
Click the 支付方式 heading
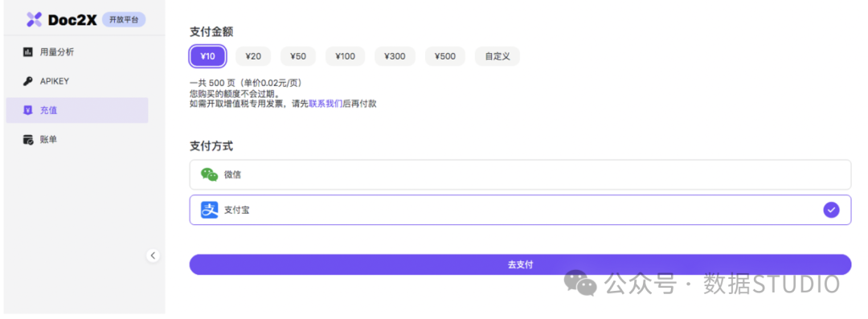point(211,146)
